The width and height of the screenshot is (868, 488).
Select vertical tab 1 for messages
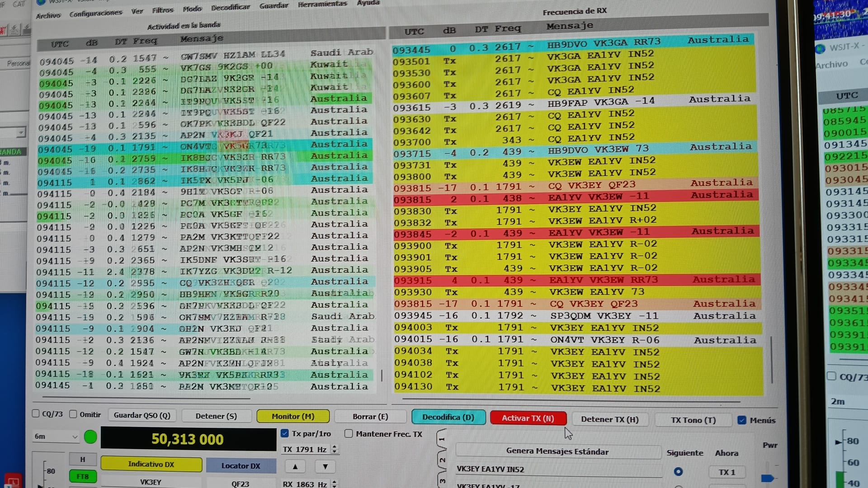click(x=442, y=439)
